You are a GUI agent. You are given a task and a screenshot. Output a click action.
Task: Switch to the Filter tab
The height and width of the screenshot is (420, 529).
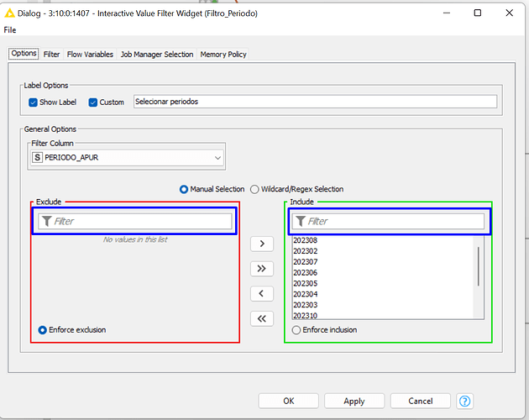tap(51, 55)
